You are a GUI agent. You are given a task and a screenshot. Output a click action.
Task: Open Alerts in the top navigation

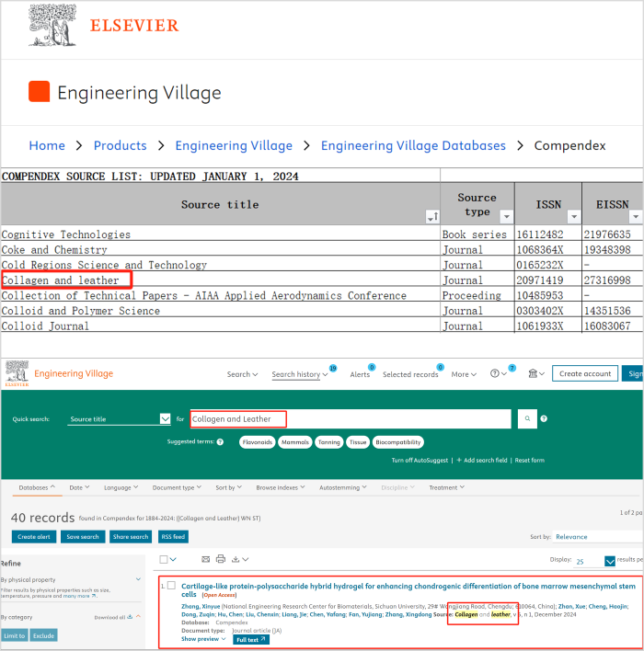[x=360, y=374]
